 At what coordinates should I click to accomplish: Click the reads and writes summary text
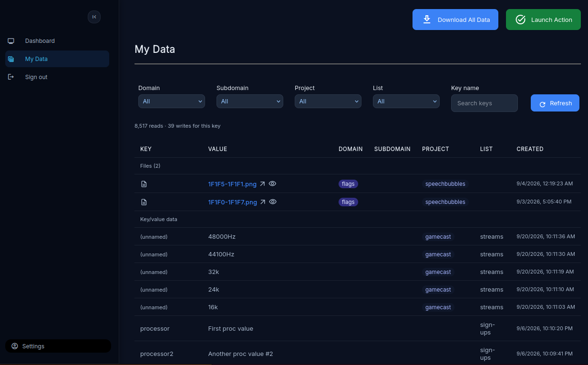pos(177,126)
